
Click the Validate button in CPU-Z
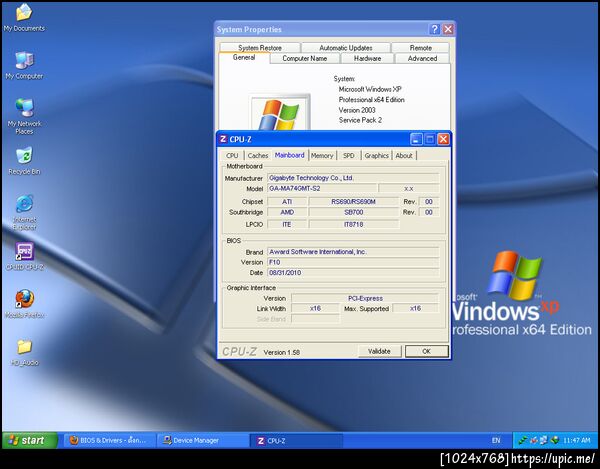pyautogui.click(x=379, y=351)
